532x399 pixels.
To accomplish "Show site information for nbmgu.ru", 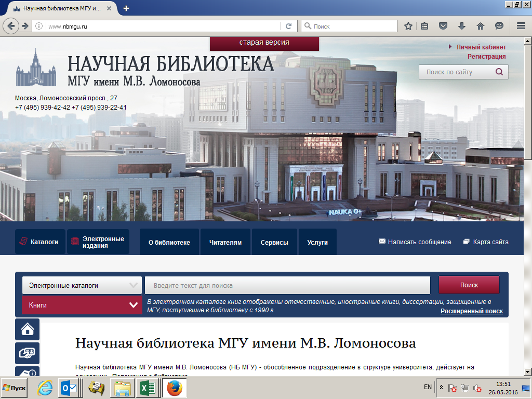I will pyautogui.click(x=39, y=26).
